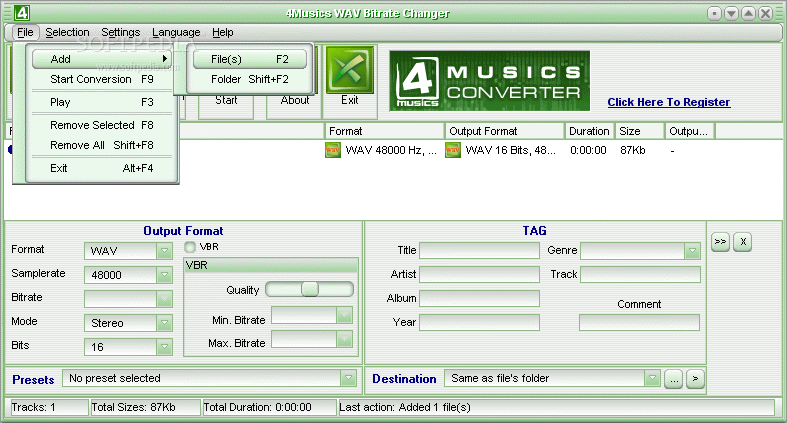Open the File menu
787x423 pixels.
coord(25,33)
